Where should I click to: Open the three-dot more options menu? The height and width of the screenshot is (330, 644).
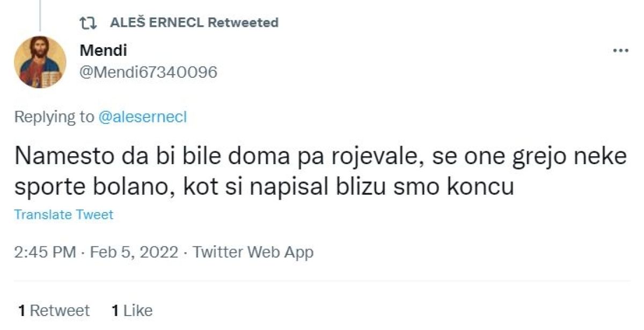point(620,51)
